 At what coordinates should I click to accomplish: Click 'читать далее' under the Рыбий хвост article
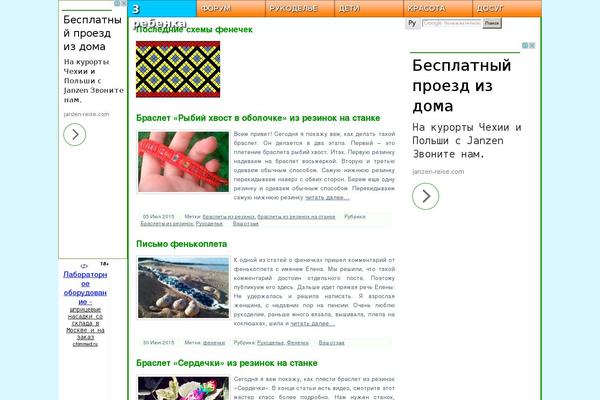327,198
